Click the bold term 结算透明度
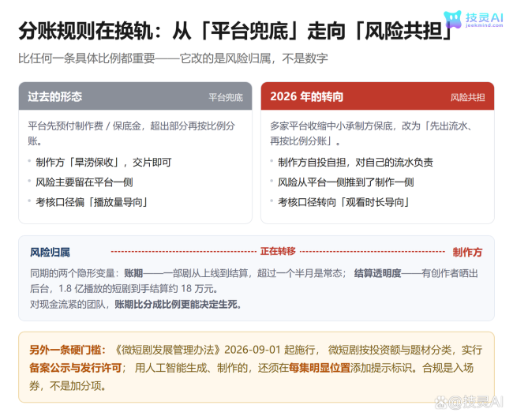Viewport: 513px width, 420px height. click(377, 273)
